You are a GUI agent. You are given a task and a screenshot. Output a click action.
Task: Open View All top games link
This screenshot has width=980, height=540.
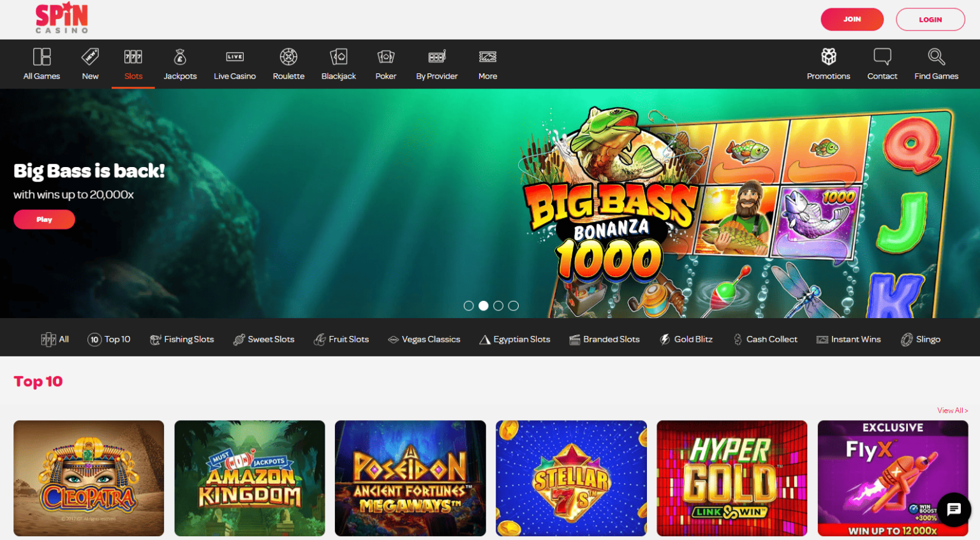[952, 411]
